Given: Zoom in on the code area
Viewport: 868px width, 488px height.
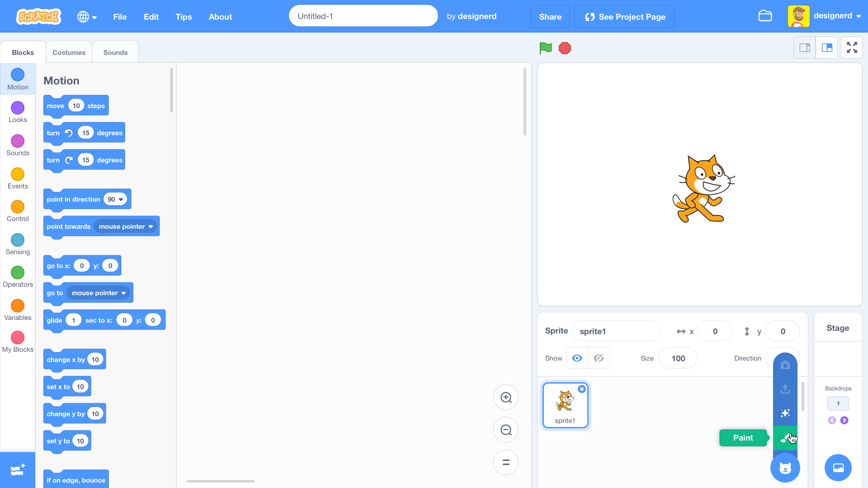Looking at the screenshot, I should click(505, 397).
